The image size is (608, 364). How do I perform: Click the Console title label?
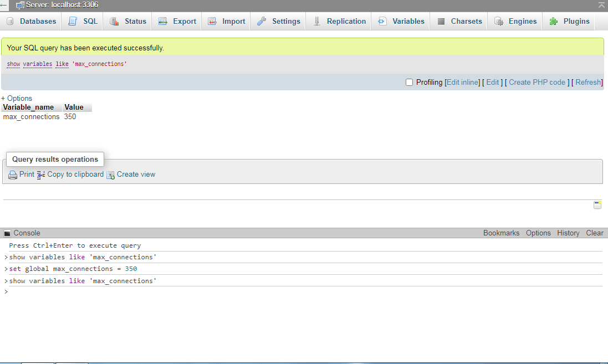tap(27, 233)
